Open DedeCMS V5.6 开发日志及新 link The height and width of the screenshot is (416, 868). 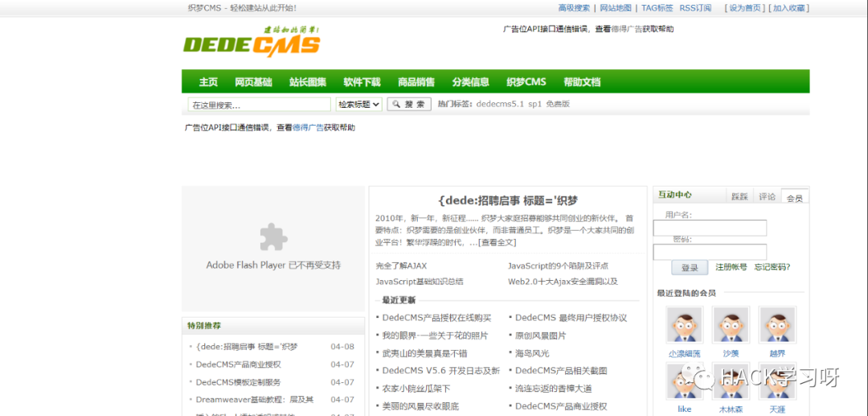coord(441,371)
